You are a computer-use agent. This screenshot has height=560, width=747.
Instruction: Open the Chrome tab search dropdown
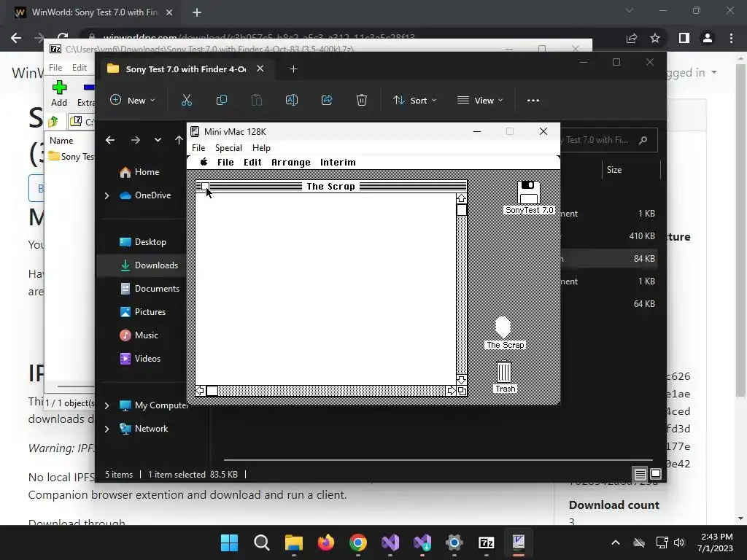tap(630, 10)
